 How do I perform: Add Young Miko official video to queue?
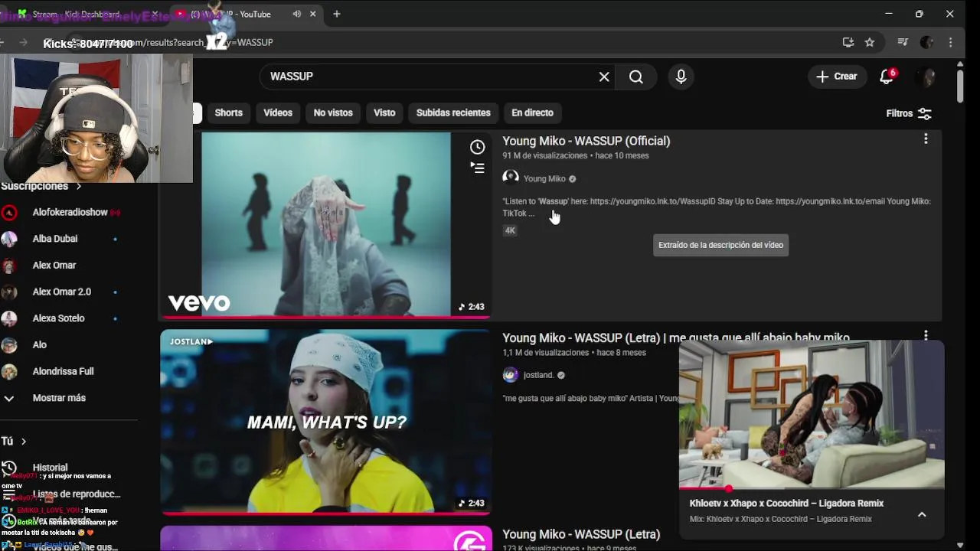[477, 168]
